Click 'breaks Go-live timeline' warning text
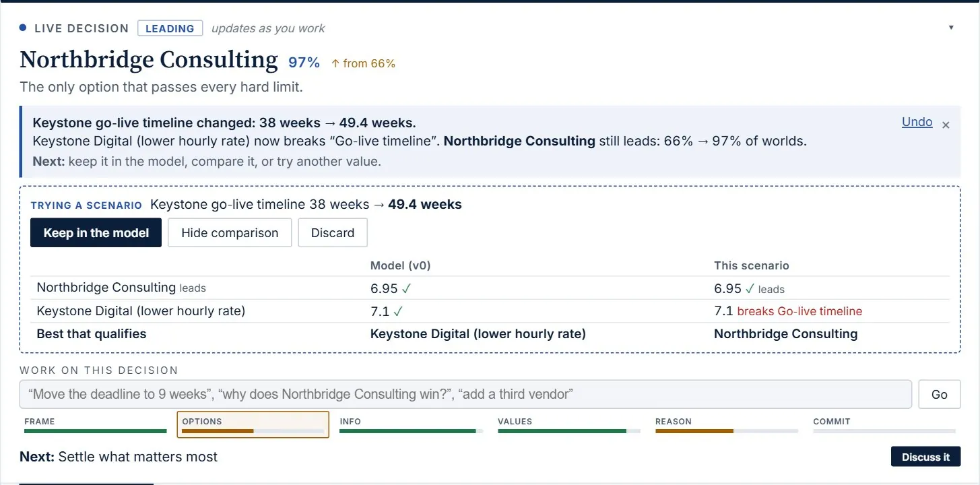Viewport: 980px width, 485px height. tap(799, 311)
